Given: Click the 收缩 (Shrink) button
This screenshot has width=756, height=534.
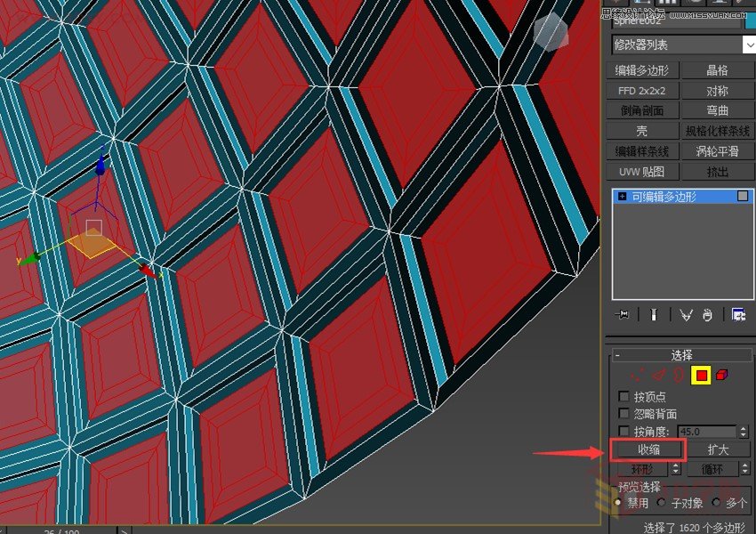Looking at the screenshot, I should coord(648,450).
